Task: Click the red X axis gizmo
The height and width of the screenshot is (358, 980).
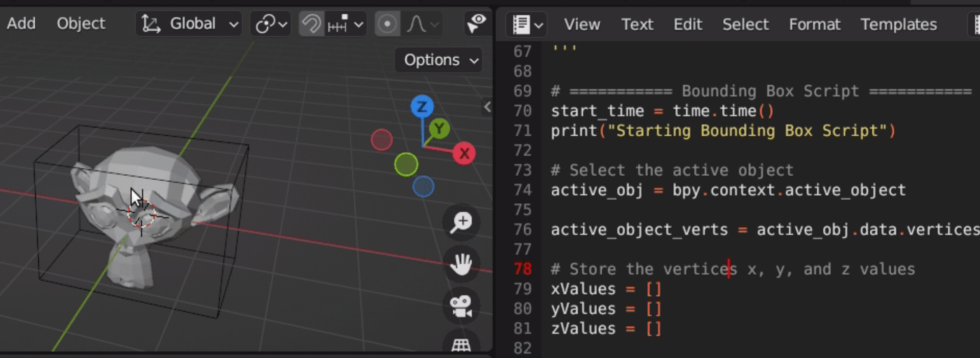Action: (464, 153)
